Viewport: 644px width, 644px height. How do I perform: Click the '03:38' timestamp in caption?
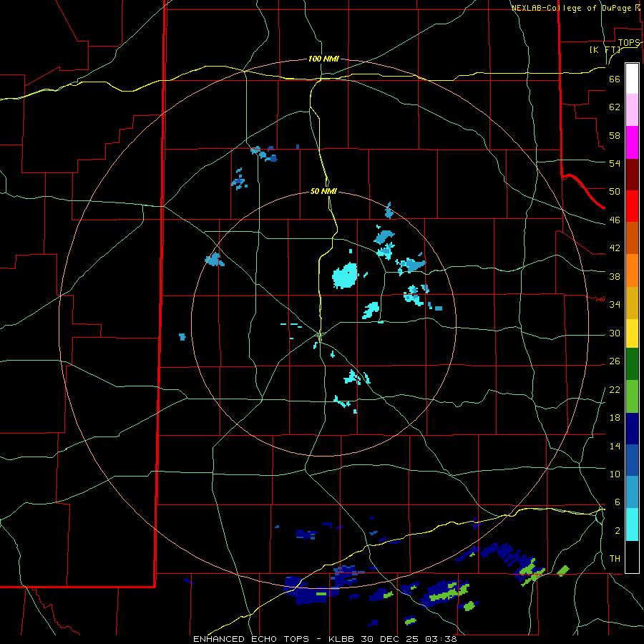(x=441, y=639)
